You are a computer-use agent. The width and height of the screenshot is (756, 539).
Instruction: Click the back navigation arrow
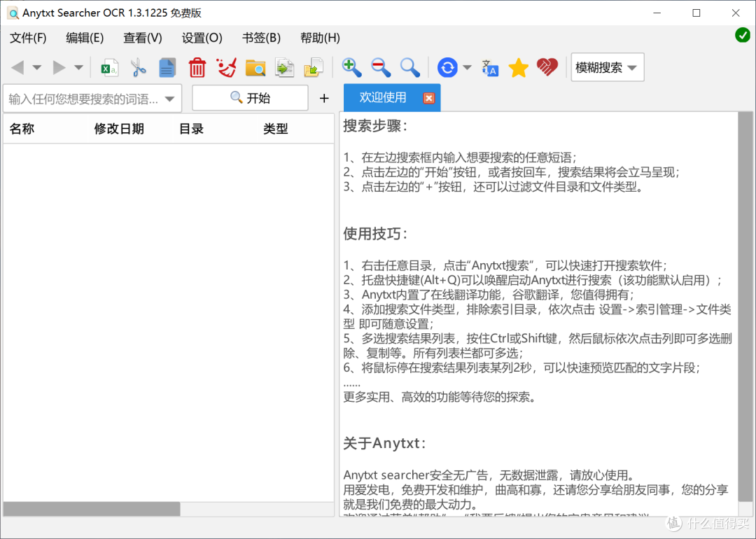[x=17, y=67]
